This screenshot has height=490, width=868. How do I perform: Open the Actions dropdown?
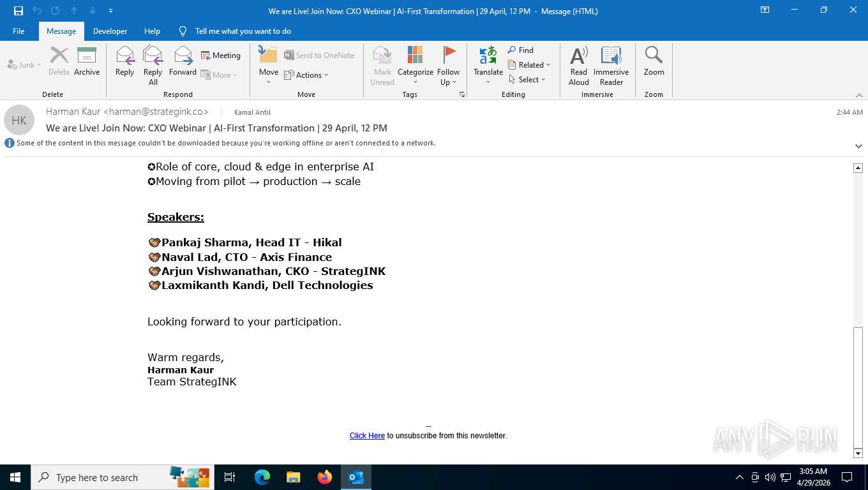click(x=306, y=75)
